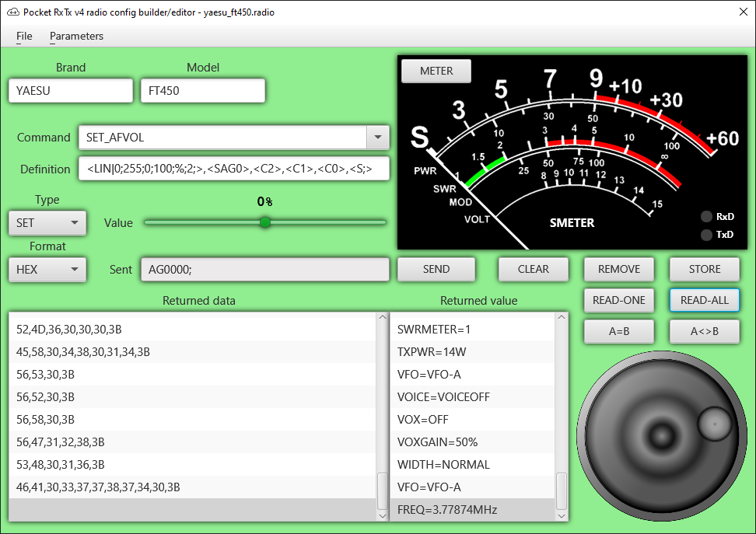Select VOX=OFF in Returned value
Screen dimensions: 756x534
tap(473, 419)
